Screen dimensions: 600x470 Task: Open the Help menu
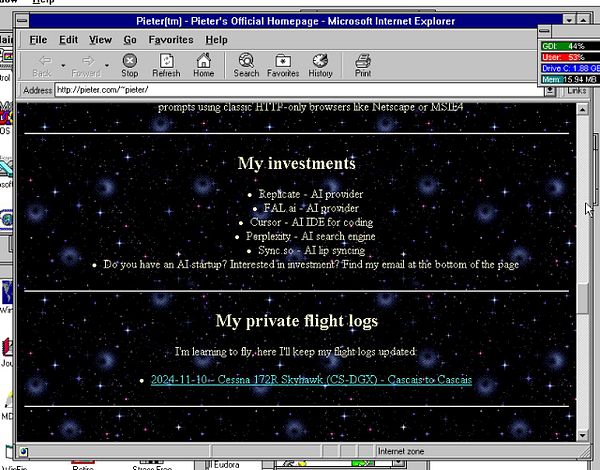pos(216,40)
